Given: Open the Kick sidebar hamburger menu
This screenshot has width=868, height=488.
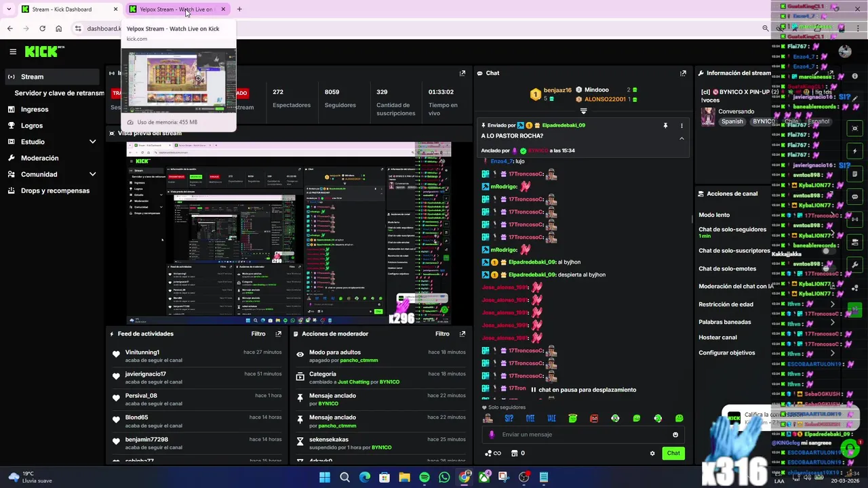Looking at the screenshot, I should coord(13,52).
